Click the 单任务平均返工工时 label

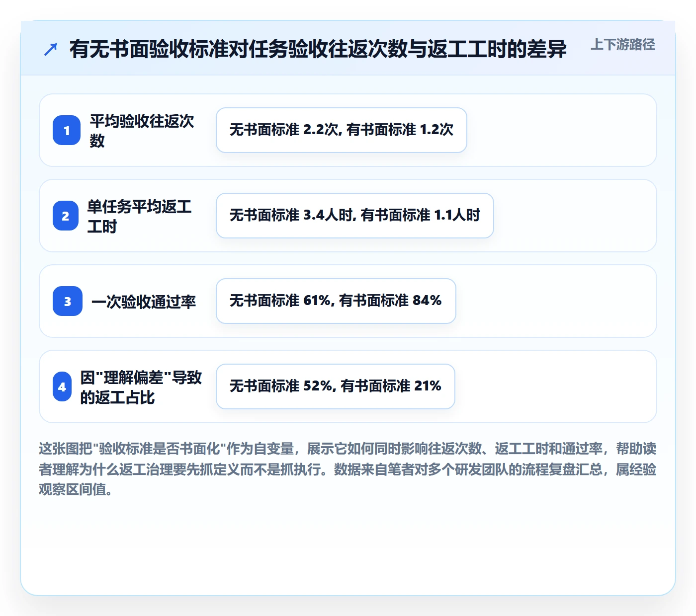tap(140, 216)
